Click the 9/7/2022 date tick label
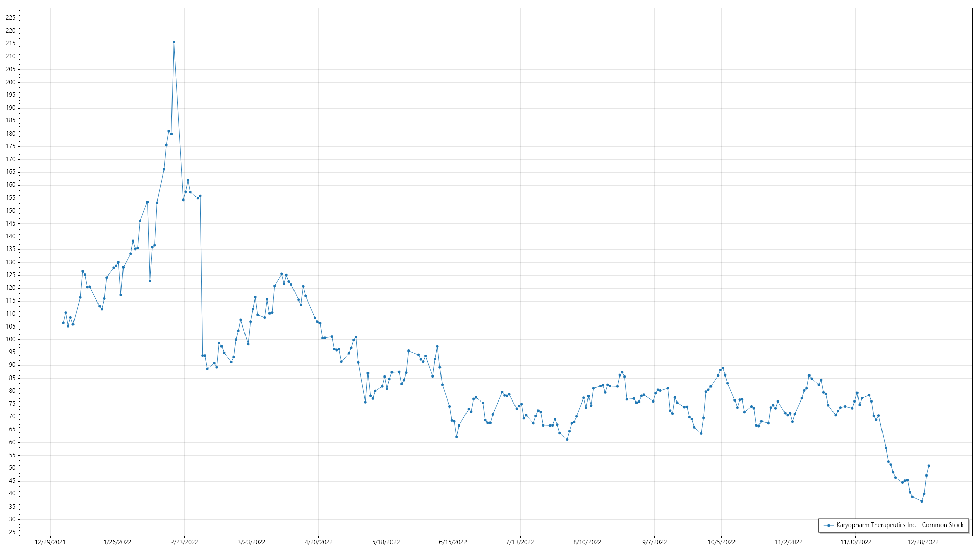Image resolution: width=980 pixels, height=551 pixels. (654, 542)
